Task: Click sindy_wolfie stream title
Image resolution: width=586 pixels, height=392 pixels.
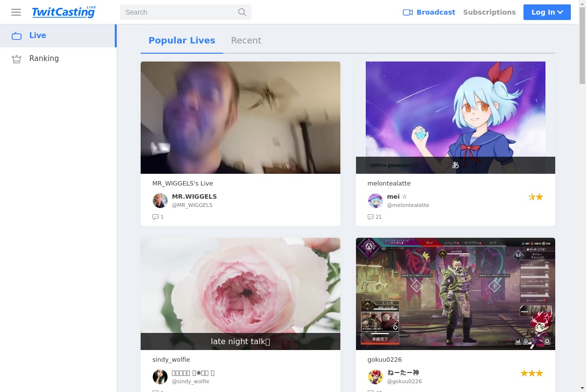Action: 171,360
